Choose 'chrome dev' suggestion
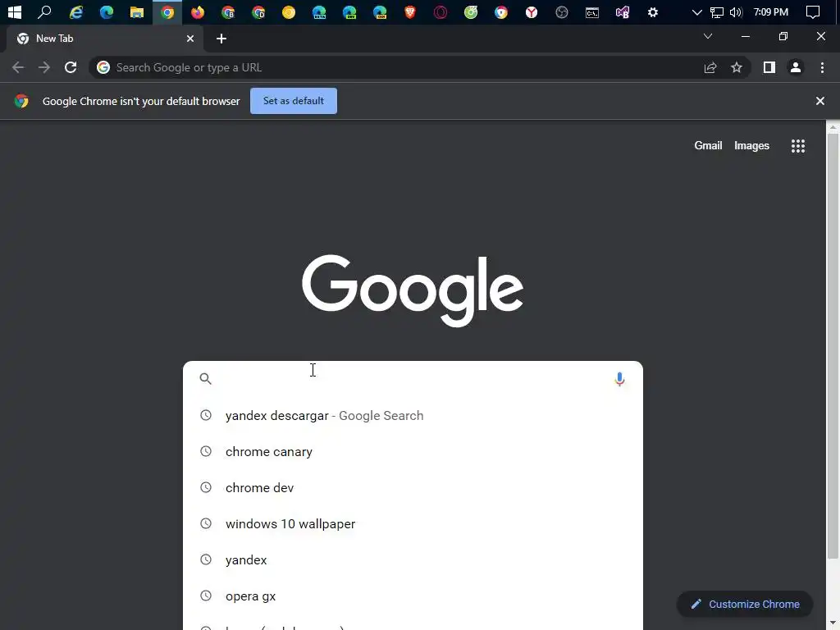Screen dimensions: 840x630 coord(413,487)
